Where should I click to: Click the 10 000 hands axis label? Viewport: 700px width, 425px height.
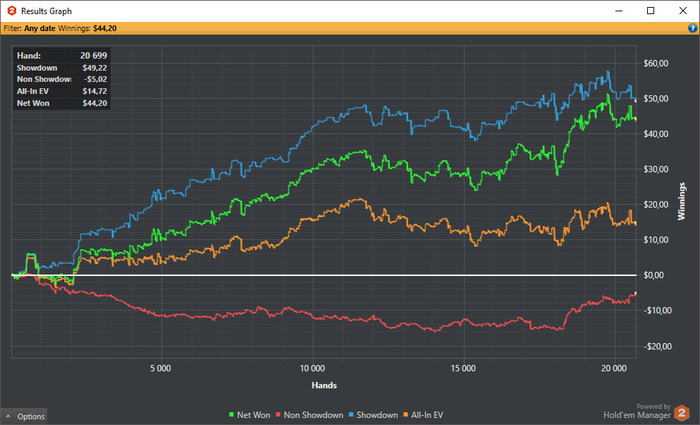pyautogui.click(x=312, y=368)
